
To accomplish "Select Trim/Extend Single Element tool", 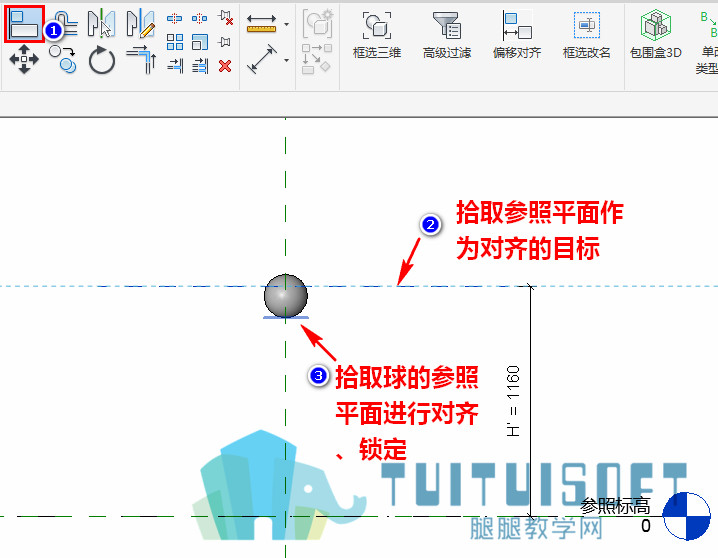I will point(175,66).
